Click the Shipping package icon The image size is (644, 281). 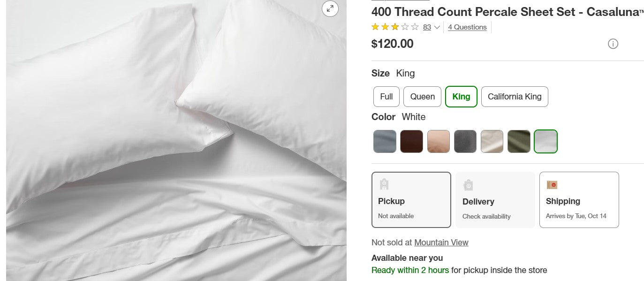coord(552,184)
